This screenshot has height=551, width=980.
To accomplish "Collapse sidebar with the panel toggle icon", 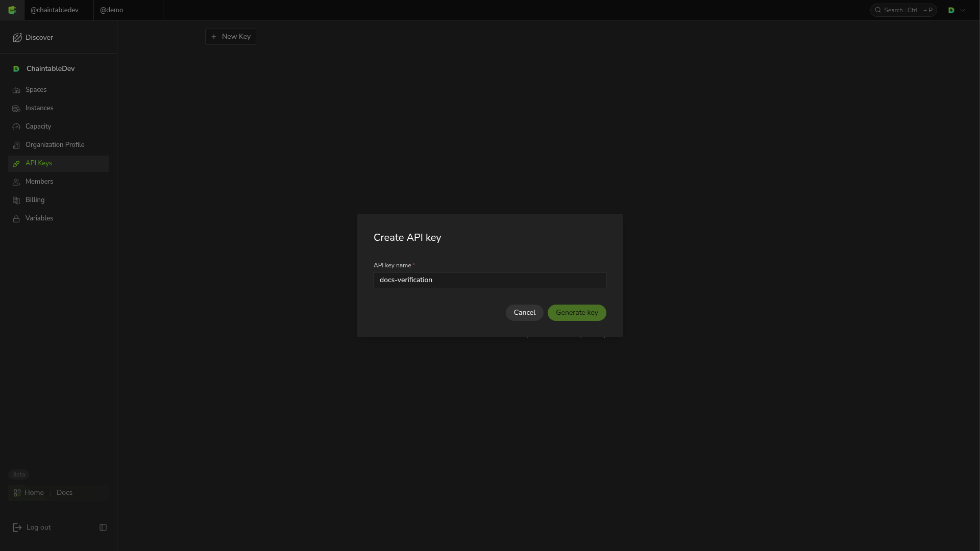I will tap(103, 528).
